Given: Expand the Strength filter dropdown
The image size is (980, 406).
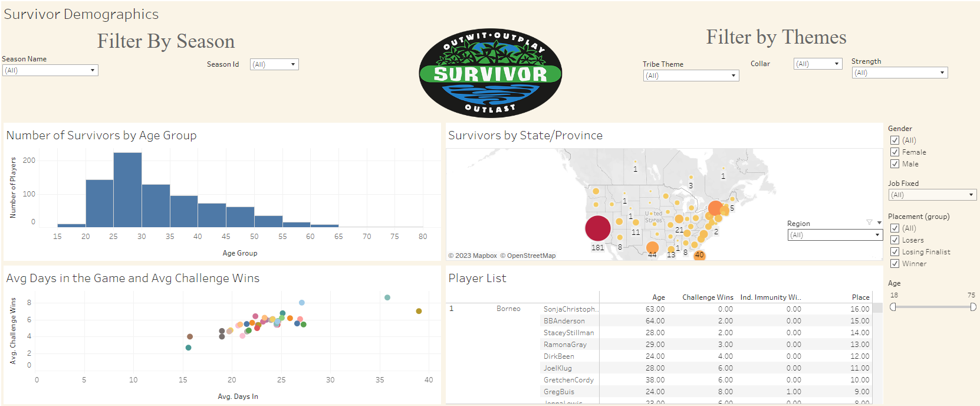Looking at the screenshot, I should click(x=900, y=73).
